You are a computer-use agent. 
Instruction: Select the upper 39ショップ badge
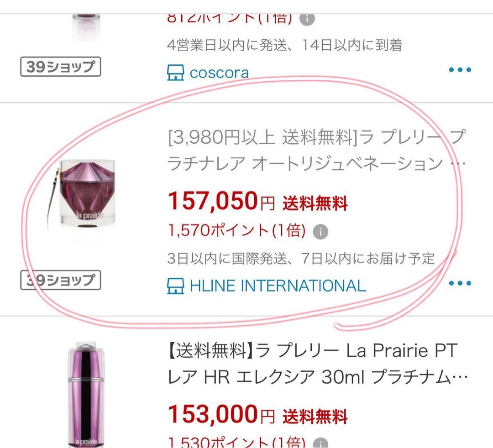tap(61, 66)
